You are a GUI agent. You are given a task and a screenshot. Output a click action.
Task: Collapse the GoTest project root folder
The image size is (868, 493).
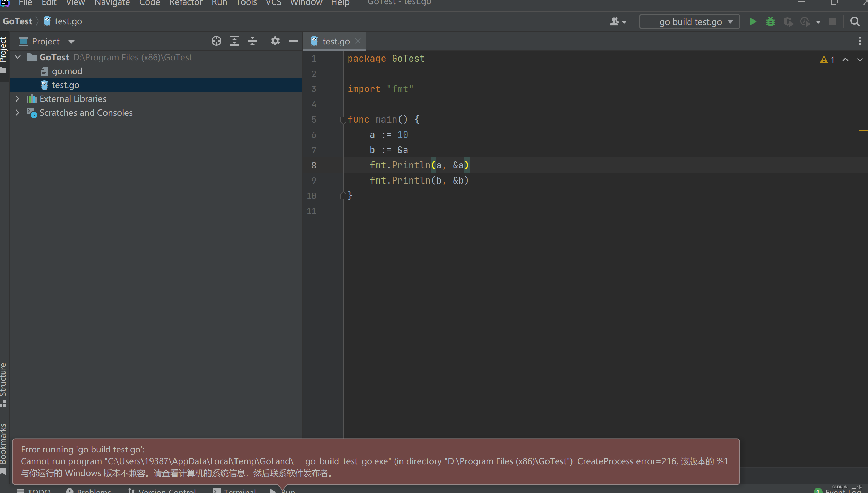(18, 57)
